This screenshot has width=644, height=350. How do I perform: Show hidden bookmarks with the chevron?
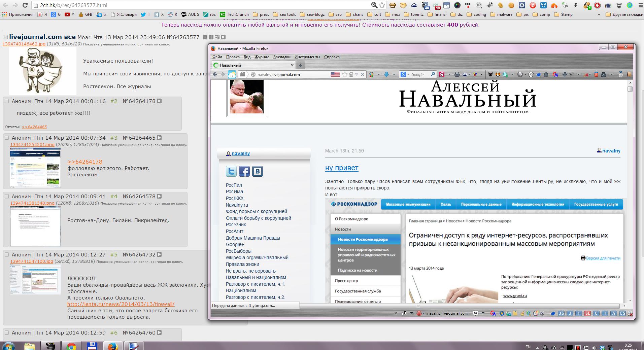click(599, 14)
